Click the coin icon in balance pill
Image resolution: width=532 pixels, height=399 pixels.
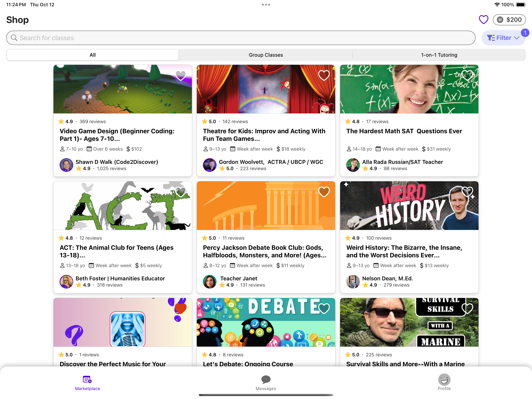[500, 20]
